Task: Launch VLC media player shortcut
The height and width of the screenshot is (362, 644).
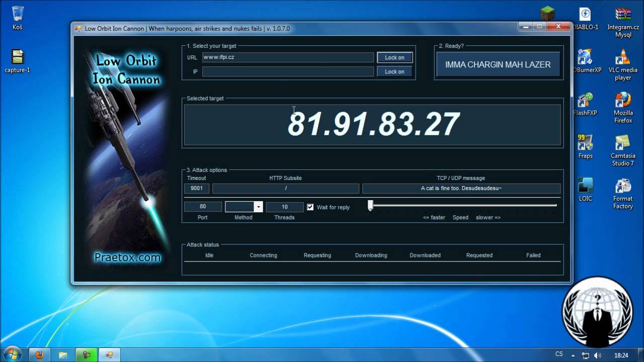Action: [x=623, y=65]
